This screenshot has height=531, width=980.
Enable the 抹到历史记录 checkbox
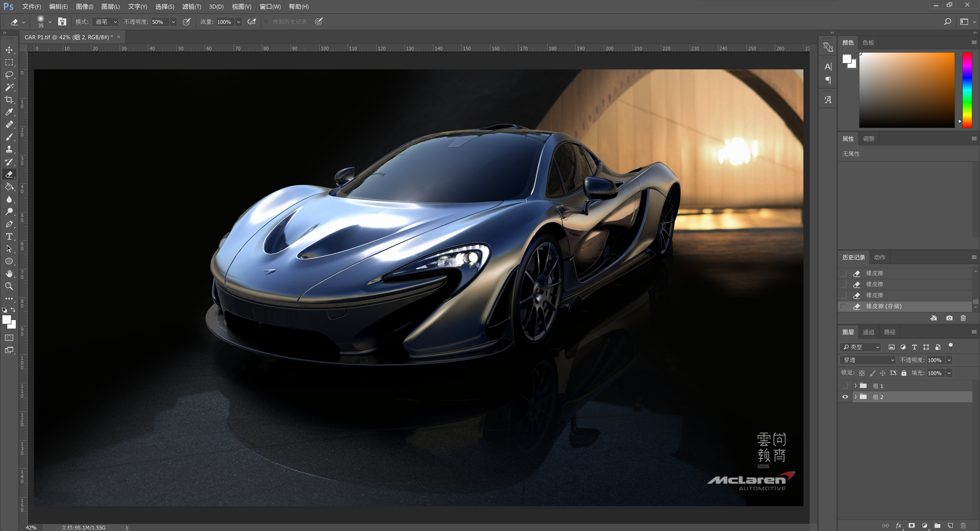[x=266, y=22]
